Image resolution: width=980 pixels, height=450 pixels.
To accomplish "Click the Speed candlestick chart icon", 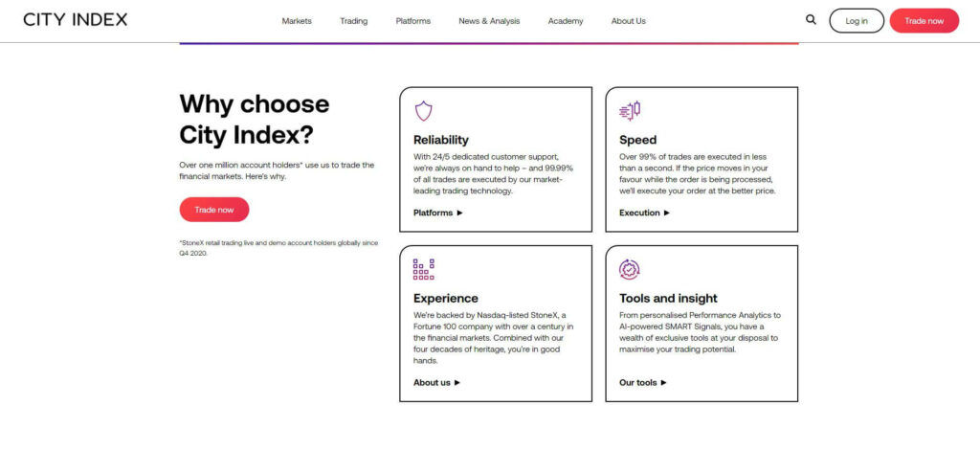I will [x=630, y=111].
